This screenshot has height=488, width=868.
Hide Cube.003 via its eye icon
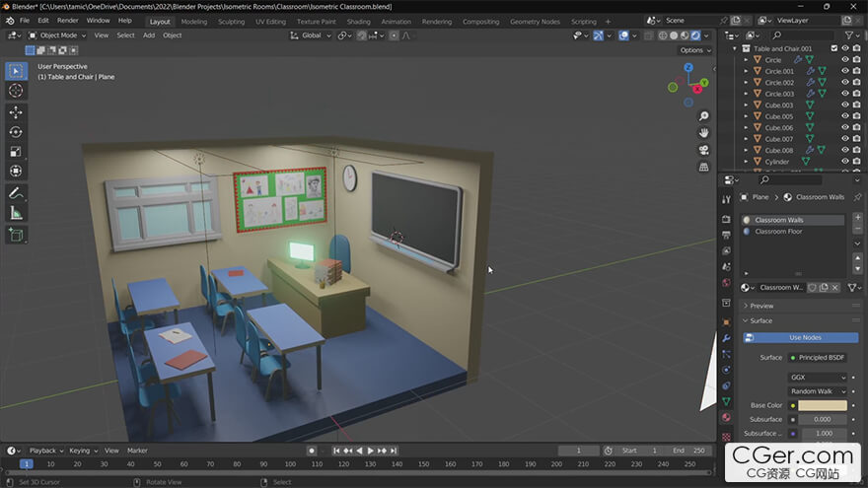[x=845, y=105]
